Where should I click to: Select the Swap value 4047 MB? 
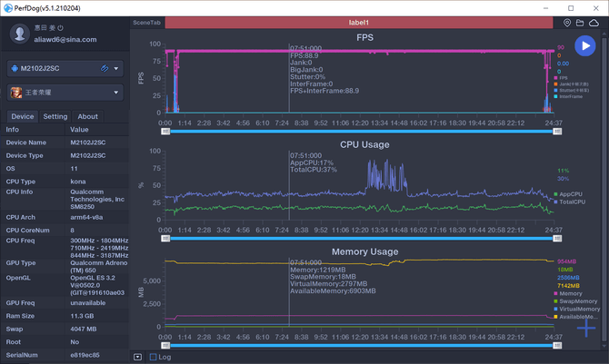click(x=83, y=330)
